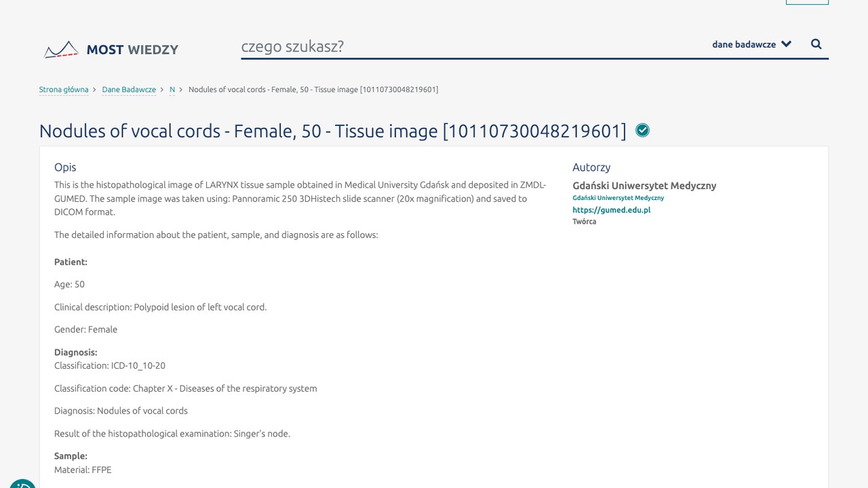Image resolution: width=868 pixels, height=488 pixels.
Task: Click the 'Age: 50' line
Action: click(x=69, y=285)
